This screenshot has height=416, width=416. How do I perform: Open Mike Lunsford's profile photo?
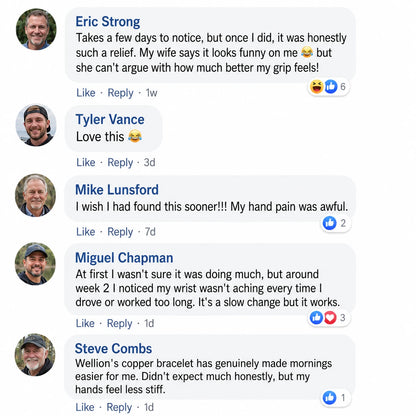35,195
